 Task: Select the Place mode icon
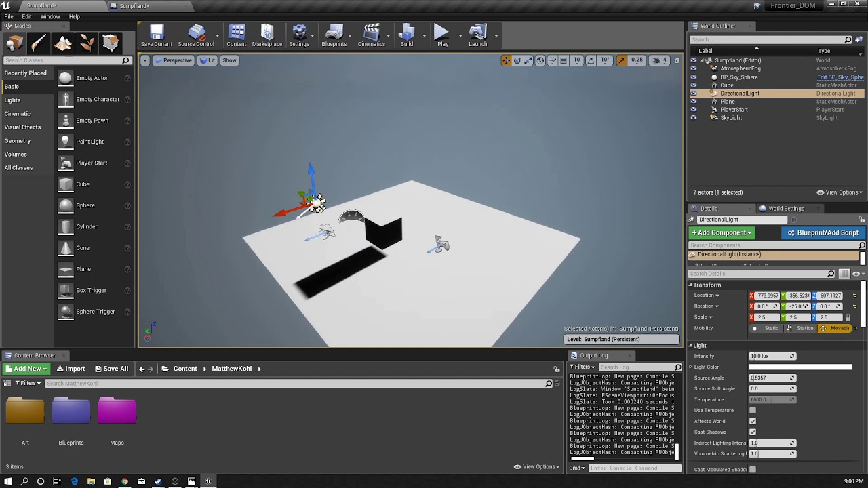15,43
